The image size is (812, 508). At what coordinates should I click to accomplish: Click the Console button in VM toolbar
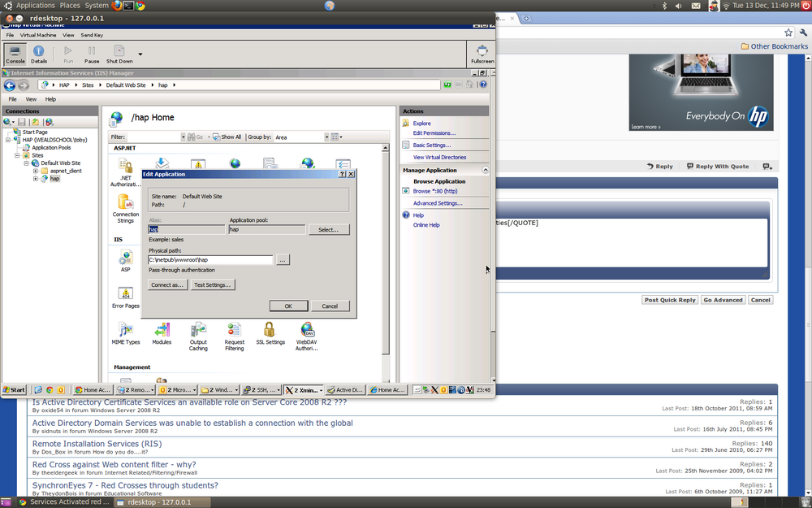pyautogui.click(x=15, y=54)
